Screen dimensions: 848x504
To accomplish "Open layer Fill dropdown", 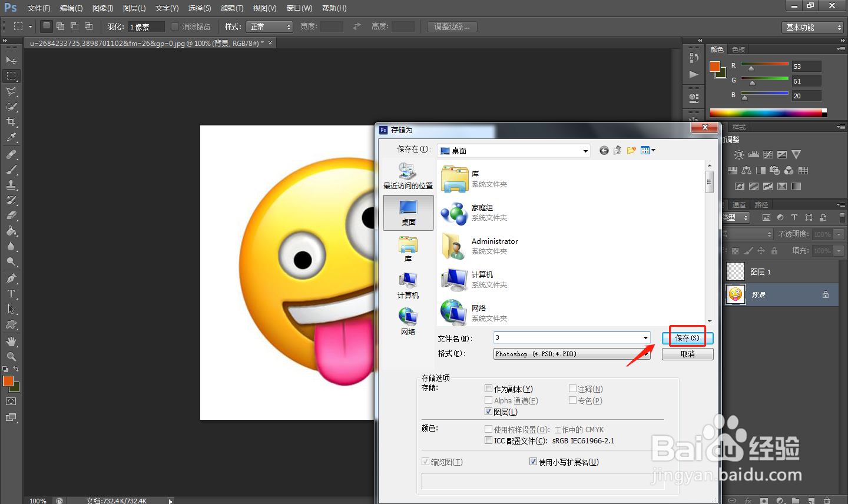I will [839, 251].
